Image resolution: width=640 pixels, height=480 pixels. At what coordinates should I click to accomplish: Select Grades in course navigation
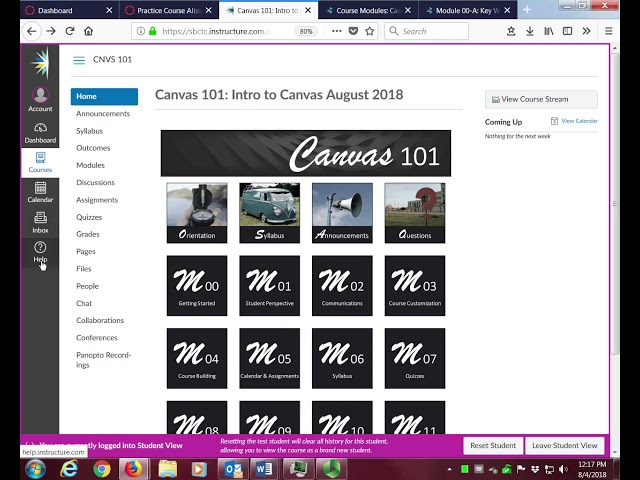coord(88,234)
